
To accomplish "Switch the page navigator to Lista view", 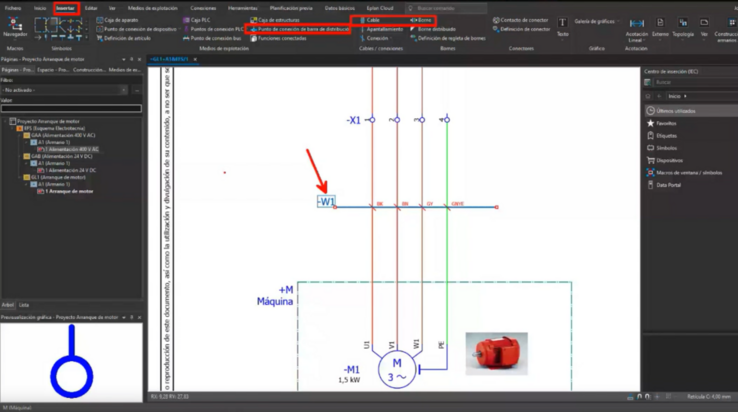I will [x=24, y=305].
